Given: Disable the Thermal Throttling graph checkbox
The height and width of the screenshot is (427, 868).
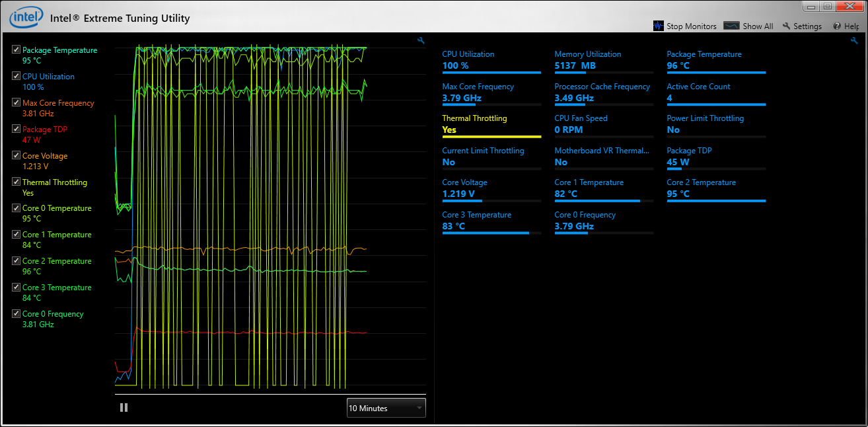Looking at the screenshot, I should point(16,182).
